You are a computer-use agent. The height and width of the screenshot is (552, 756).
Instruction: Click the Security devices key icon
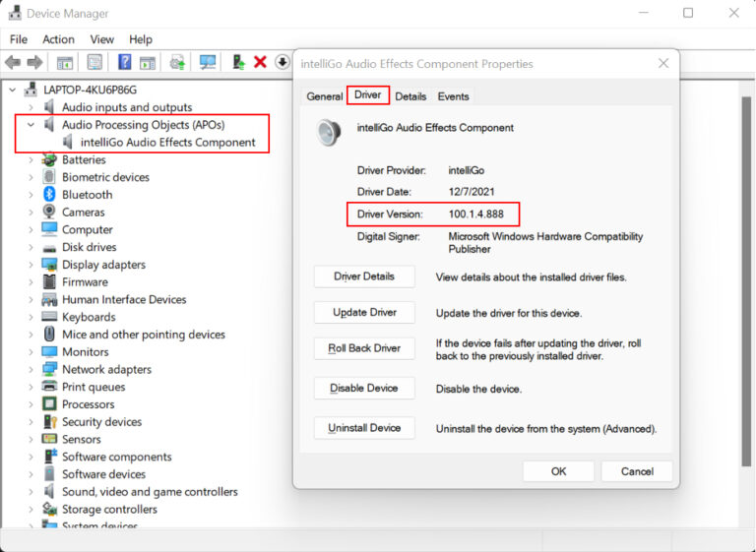point(49,421)
